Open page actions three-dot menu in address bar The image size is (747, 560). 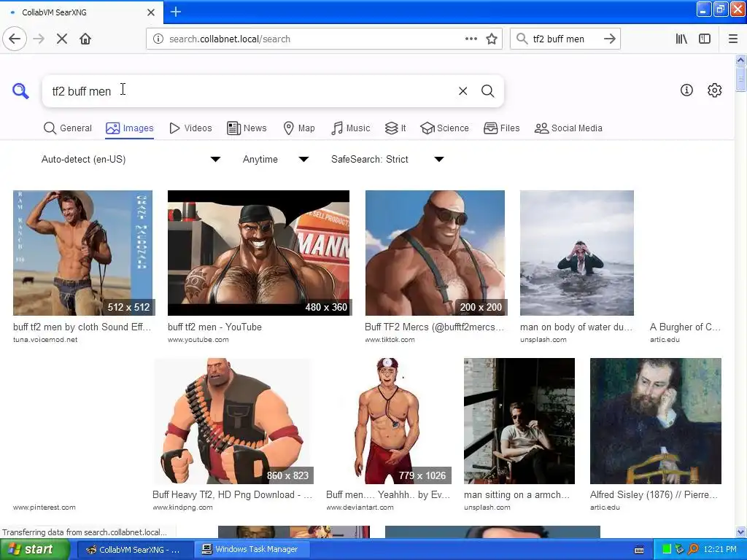[471, 39]
